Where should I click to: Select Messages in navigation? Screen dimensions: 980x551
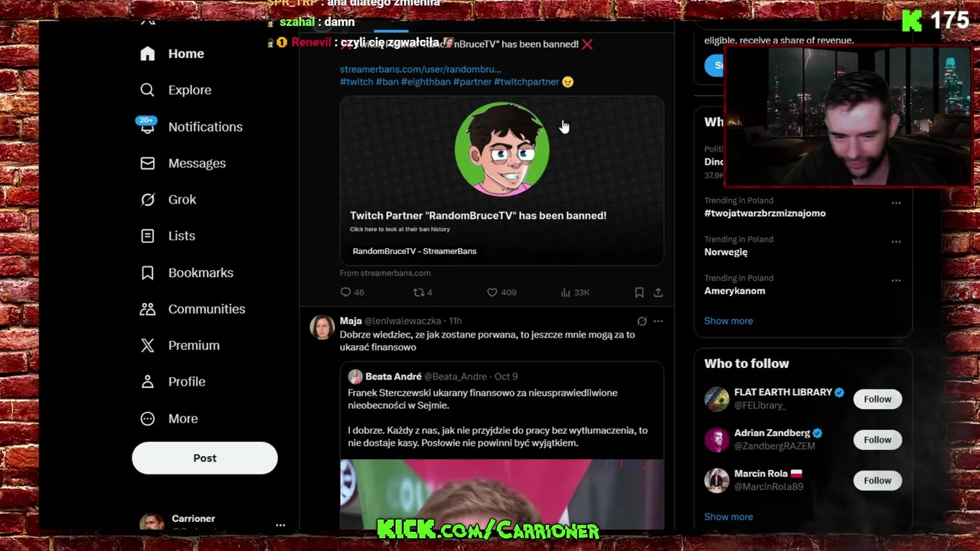coord(197,163)
